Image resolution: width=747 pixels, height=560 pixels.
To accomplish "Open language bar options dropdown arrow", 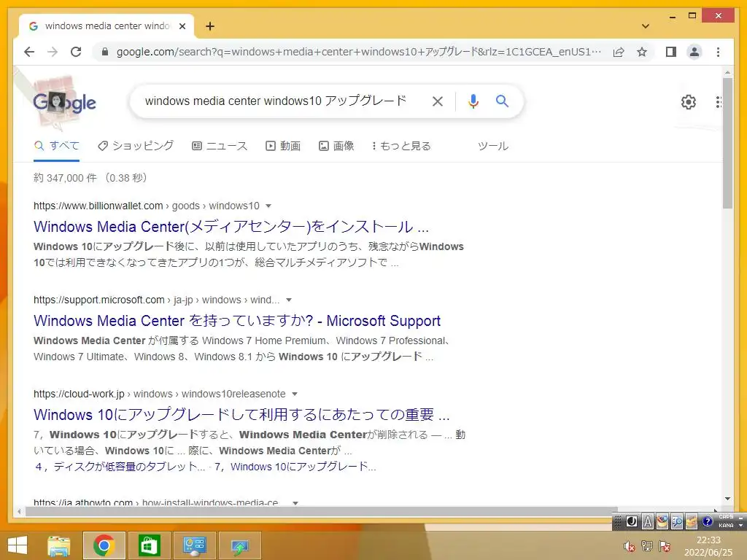I will pyautogui.click(x=740, y=526).
